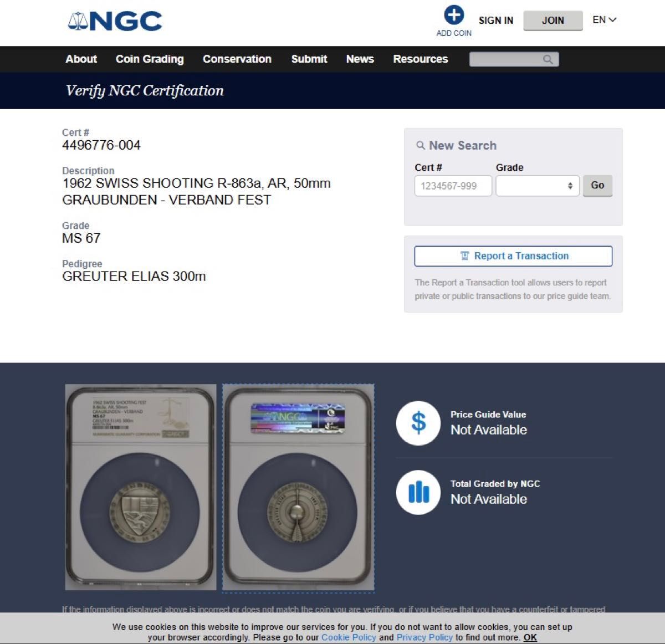
Task: Open the Conservation menu
Action: pyautogui.click(x=237, y=59)
